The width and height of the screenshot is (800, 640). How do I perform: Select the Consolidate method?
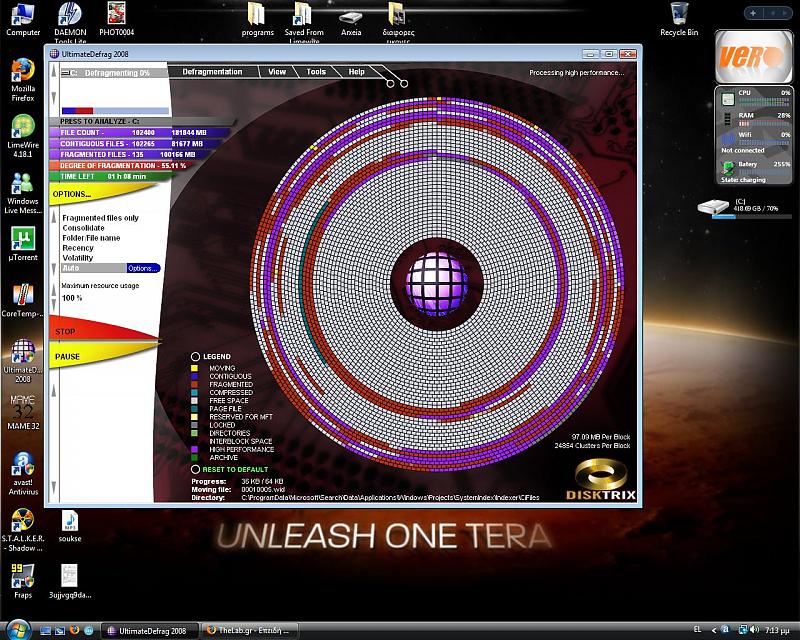83,228
